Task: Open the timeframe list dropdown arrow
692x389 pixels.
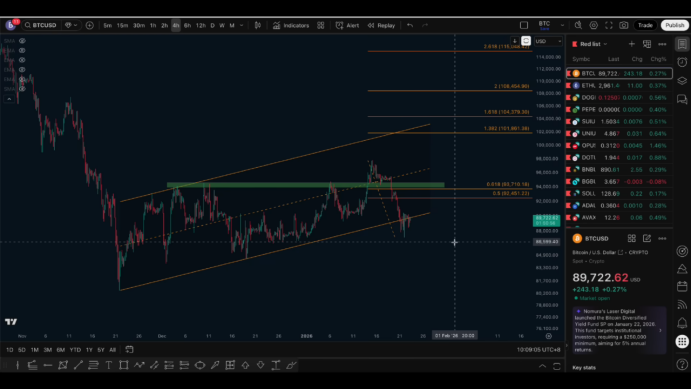Action: point(241,26)
